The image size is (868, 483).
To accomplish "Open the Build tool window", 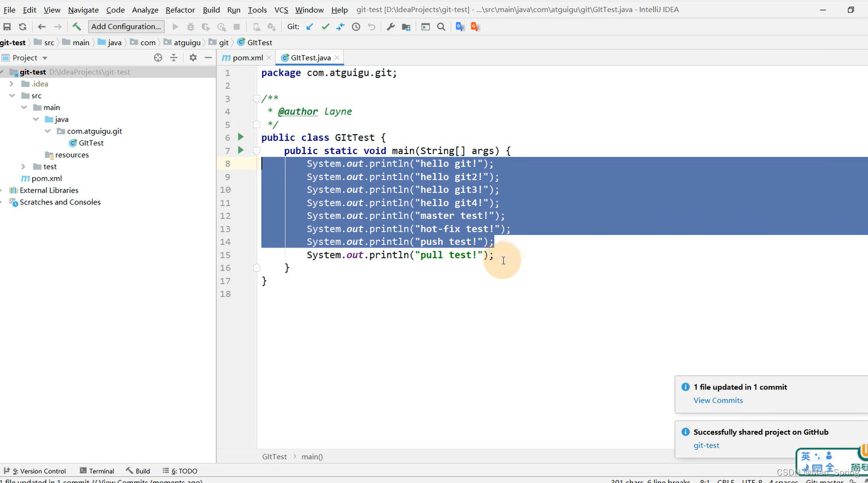I will pos(138,471).
